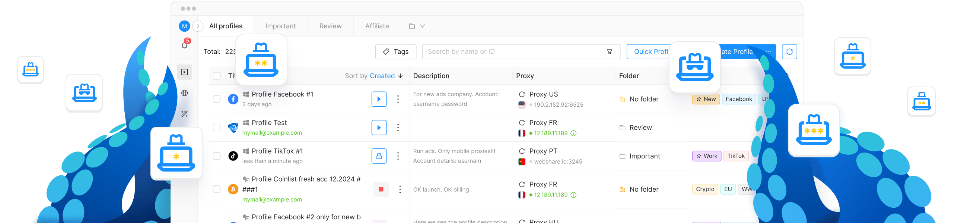Refresh Proxy FR icon in Profile Test row
Image resolution: width=980 pixels, height=223 pixels.
[522, 123]
